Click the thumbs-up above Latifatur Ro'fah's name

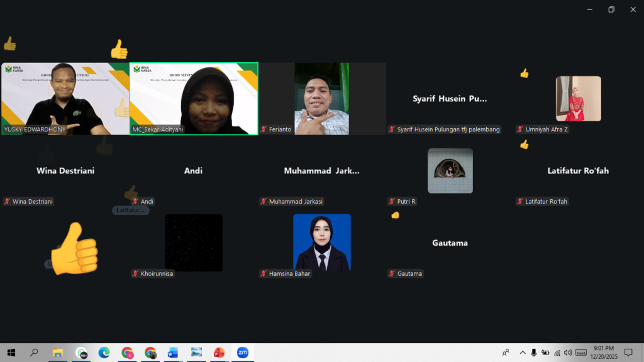click(523, 145)
